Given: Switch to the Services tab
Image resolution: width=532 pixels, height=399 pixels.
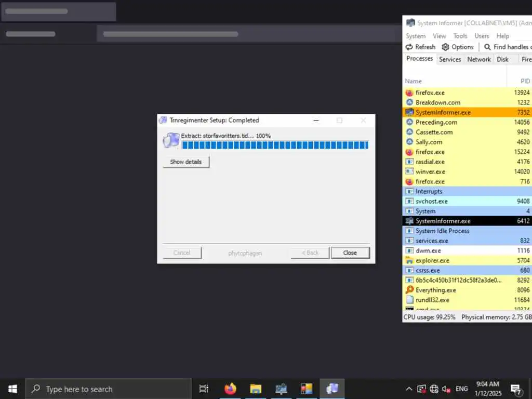Looking at the screenshot, I should (x=450, y=59).
